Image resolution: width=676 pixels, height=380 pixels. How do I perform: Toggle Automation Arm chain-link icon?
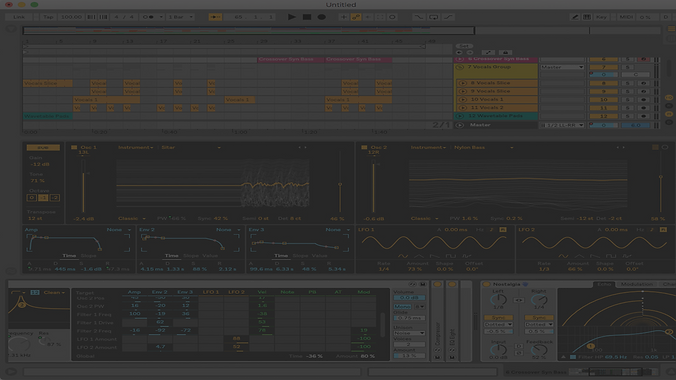[356, 17]
